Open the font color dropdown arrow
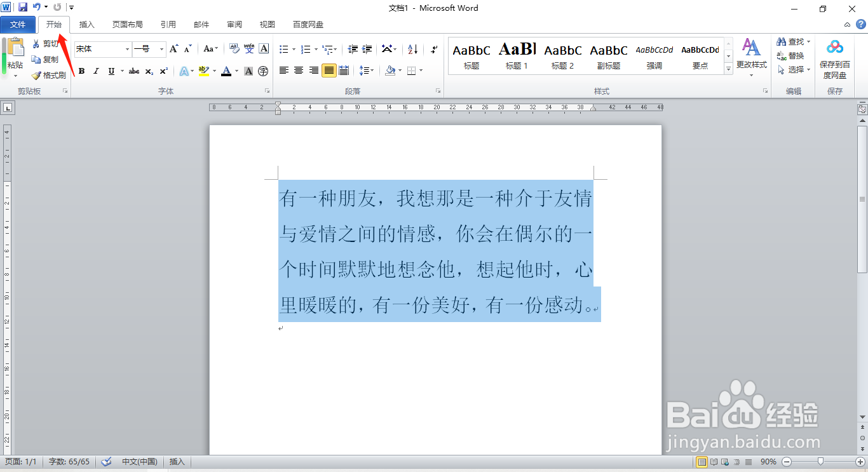The width and height of the screenshot is (868, 472). tap(236, 71)
